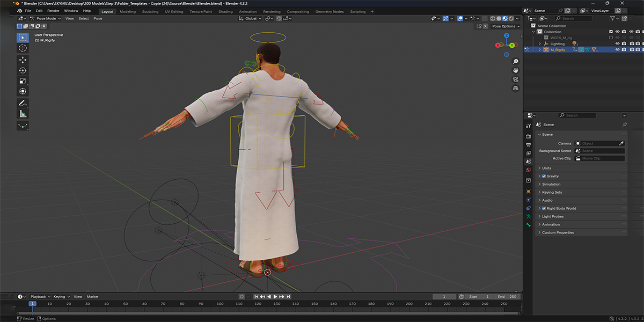Select the Move tool in the toolbar
The height and width of the screenshot is (322, 644).
(23, 60)
